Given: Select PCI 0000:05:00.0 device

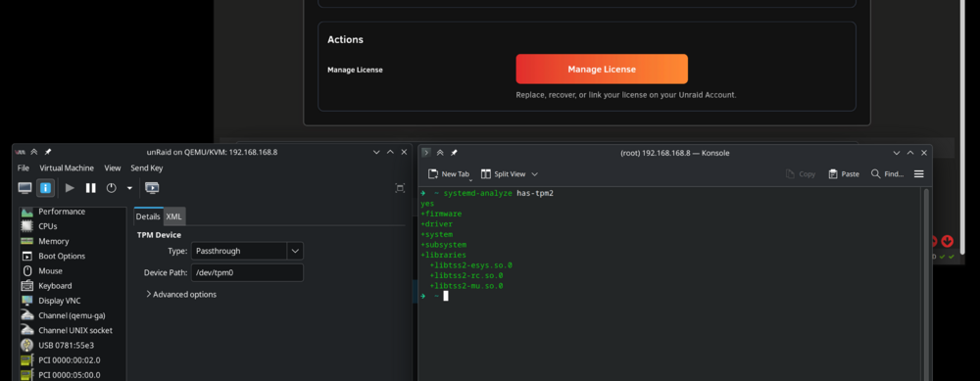Looking at the screenshot, I should pyautogui.click(x=73, y=375).
